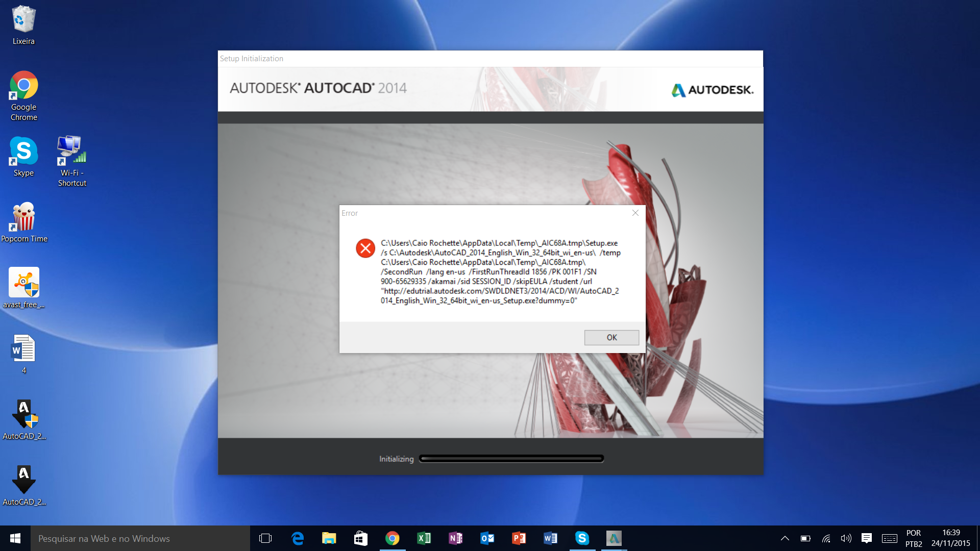Open Excel from taskbar

pyautogui.click(x=424, y=538)
